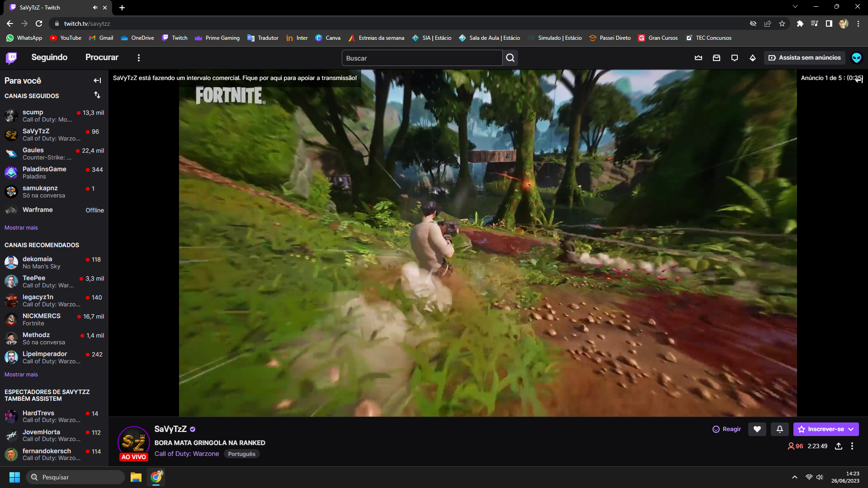Click the Buscar search field
Screen dimensions: 868x488
pos(422,58)
